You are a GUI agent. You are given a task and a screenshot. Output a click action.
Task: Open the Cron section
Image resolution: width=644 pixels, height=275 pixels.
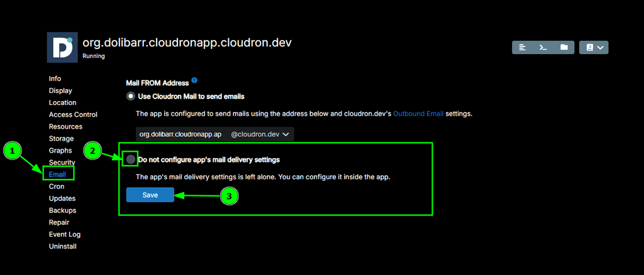57,186
